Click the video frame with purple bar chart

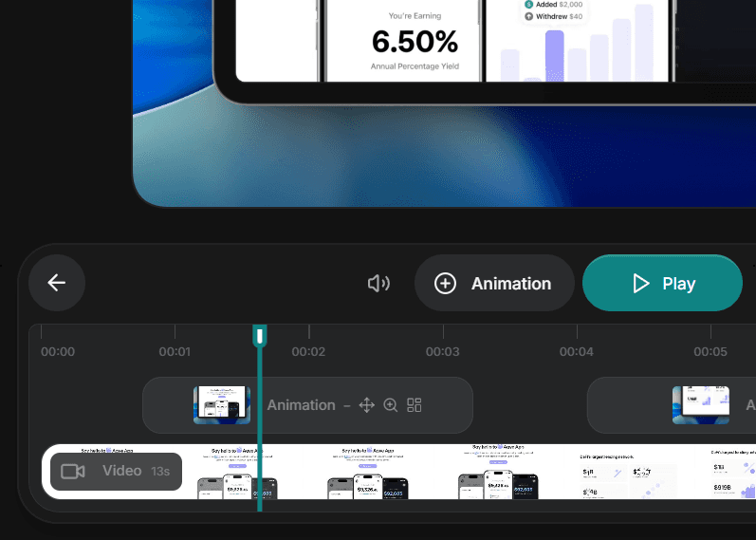733,472
